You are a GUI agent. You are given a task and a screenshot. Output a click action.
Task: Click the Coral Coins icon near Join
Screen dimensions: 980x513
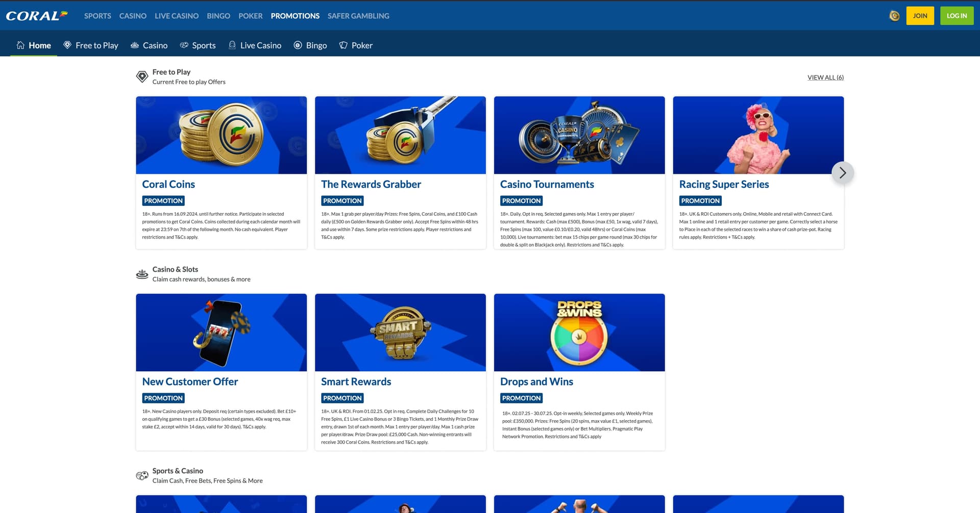click(894, 16)
